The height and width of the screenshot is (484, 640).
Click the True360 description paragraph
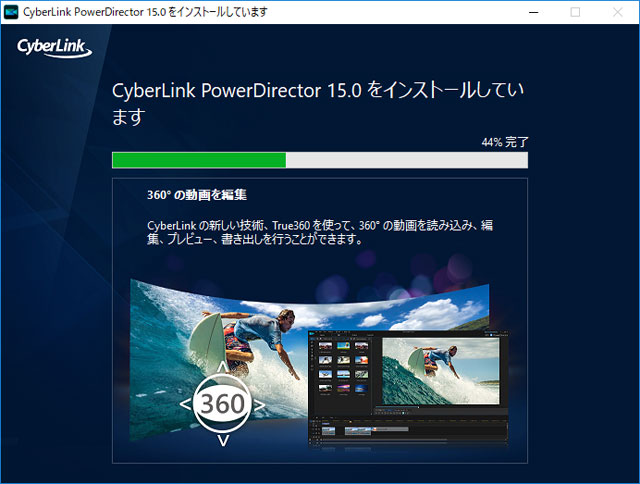pyautogui.click(x=320, y=232)
